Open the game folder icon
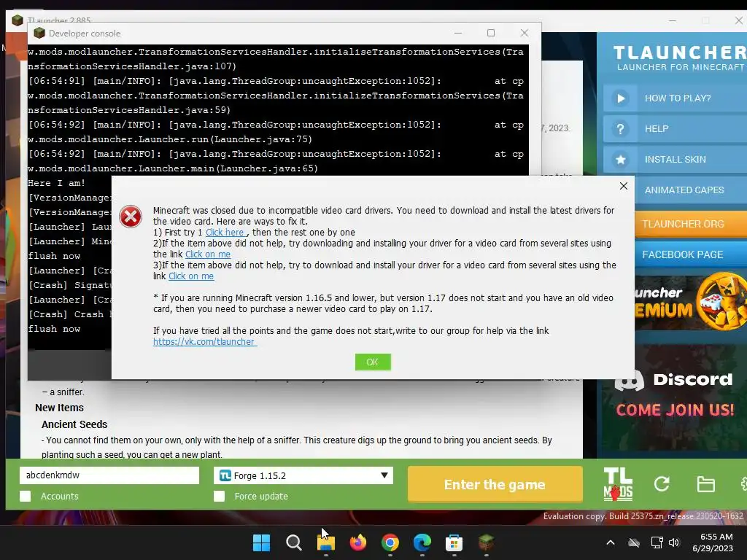 [705, 484]
